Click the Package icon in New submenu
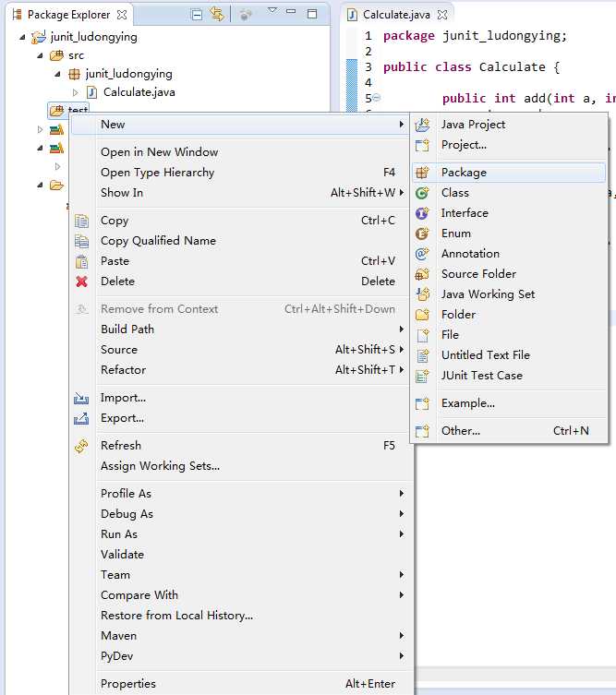 [x=422, y=173]
